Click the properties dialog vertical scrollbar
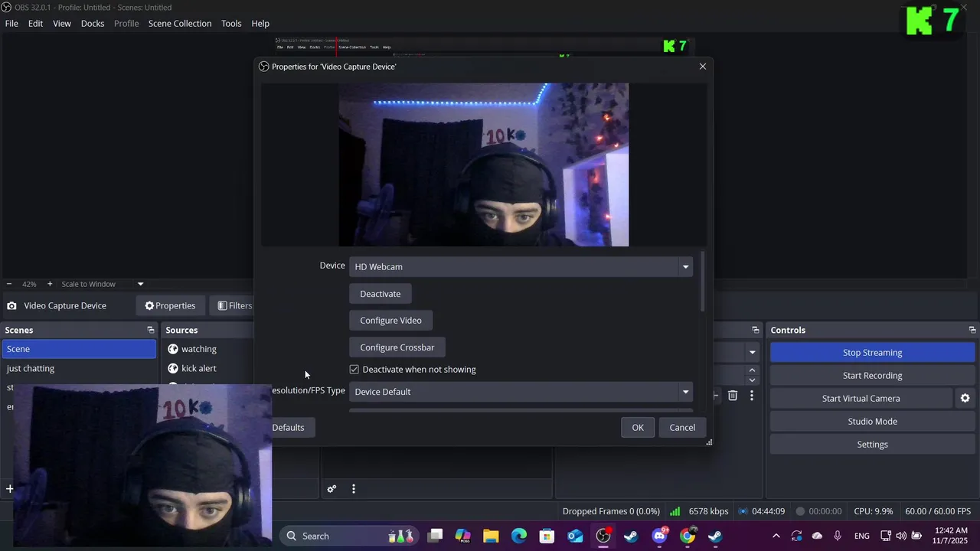 [702, 281]
